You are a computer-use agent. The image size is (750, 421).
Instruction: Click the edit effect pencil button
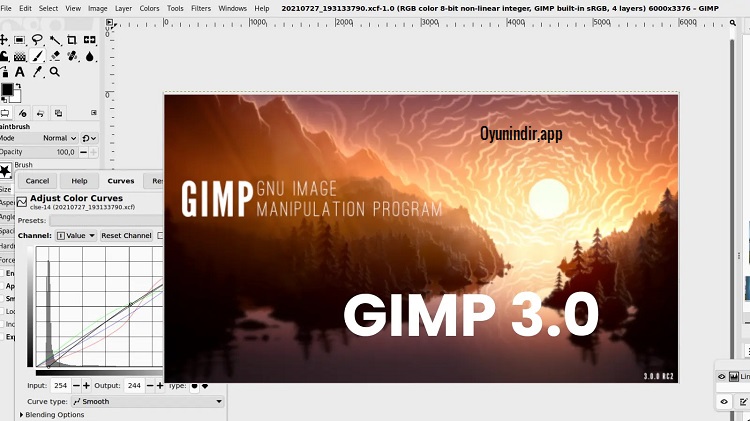744,402
